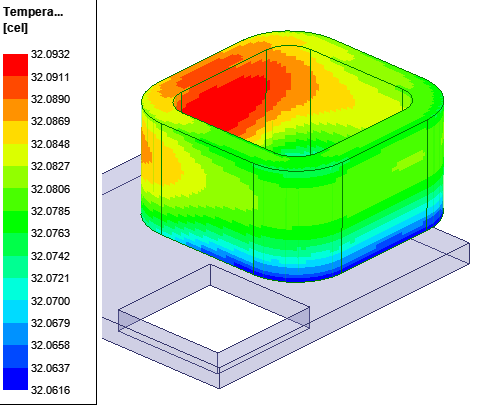Click the 32.0763 legend value
478x405 pixels.
[50, 233]
